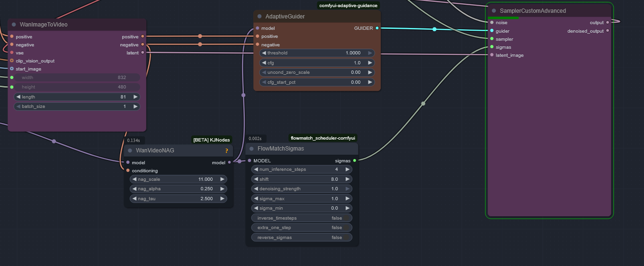
Task: Select the SamplerCustomAdvanced title bar
Action: click(549, 11)
